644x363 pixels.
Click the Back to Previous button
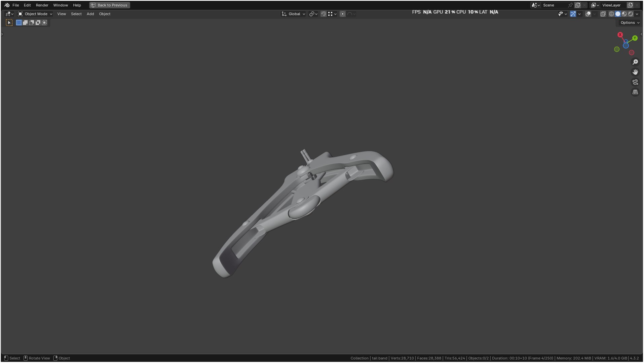[110, 5]
